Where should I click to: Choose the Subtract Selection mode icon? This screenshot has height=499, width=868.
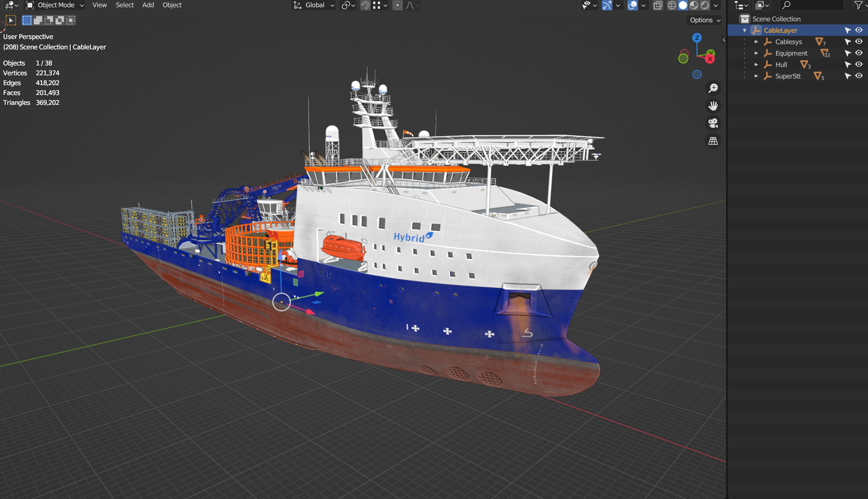tap(49, 20)
